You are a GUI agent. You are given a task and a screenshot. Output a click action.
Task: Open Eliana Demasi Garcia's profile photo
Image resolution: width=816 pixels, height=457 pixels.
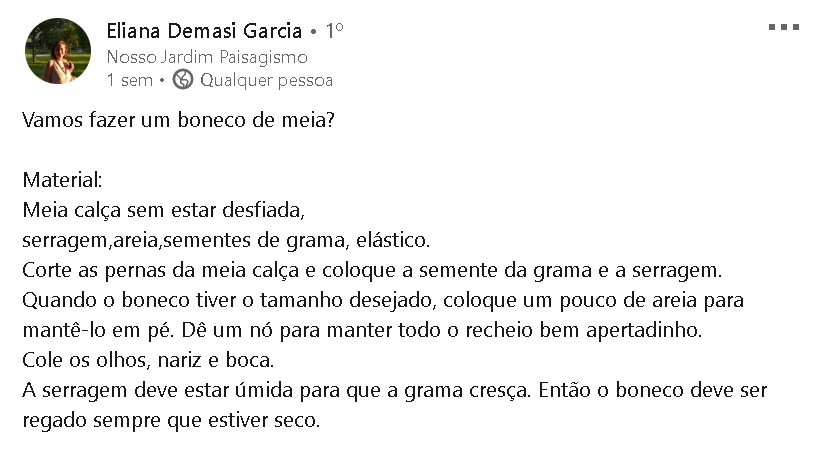(x=58, y=51)
